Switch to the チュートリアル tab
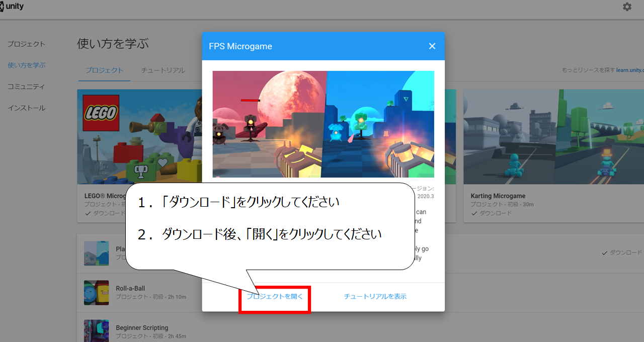The width and height of the screenshot is (644, 342). point(163,70)
